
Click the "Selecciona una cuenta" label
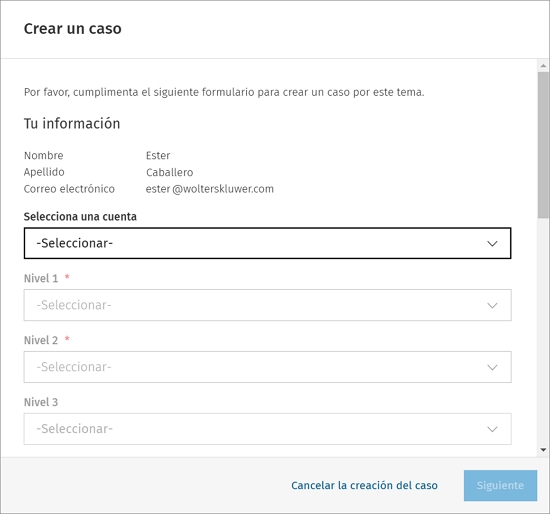point(80,216)
